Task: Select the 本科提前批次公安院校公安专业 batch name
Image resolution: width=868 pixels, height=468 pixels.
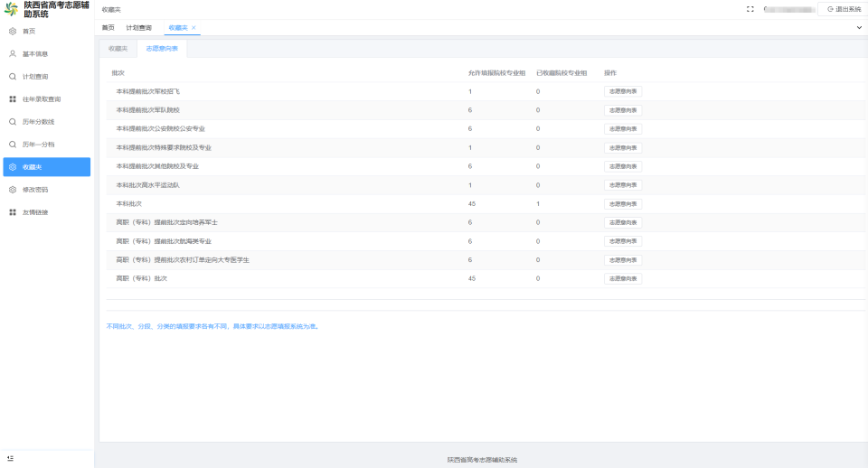Action: click(161, 129)
